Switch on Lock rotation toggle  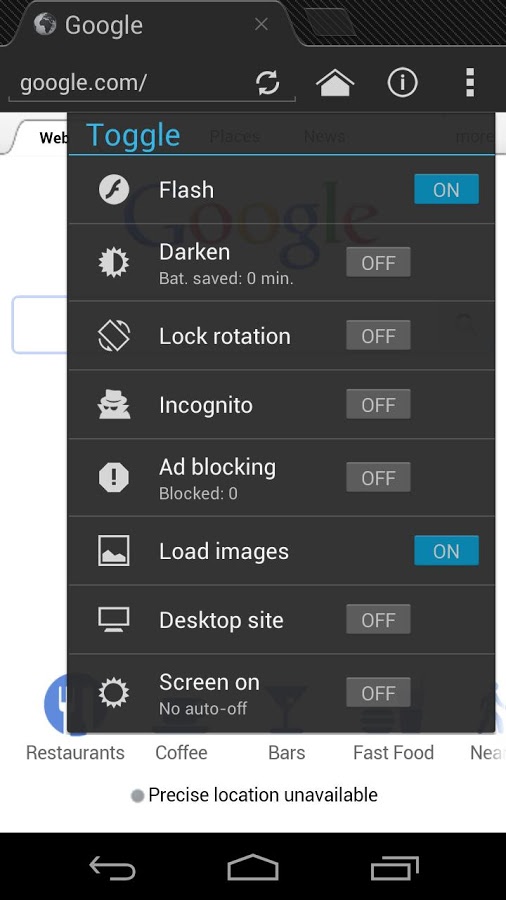coord(378,335)
